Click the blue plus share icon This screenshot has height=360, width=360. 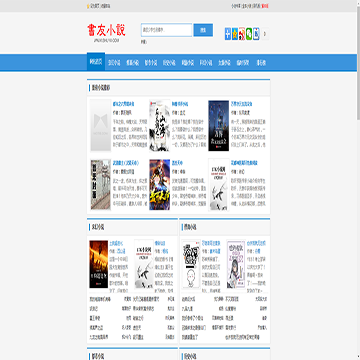coord(228,34)
